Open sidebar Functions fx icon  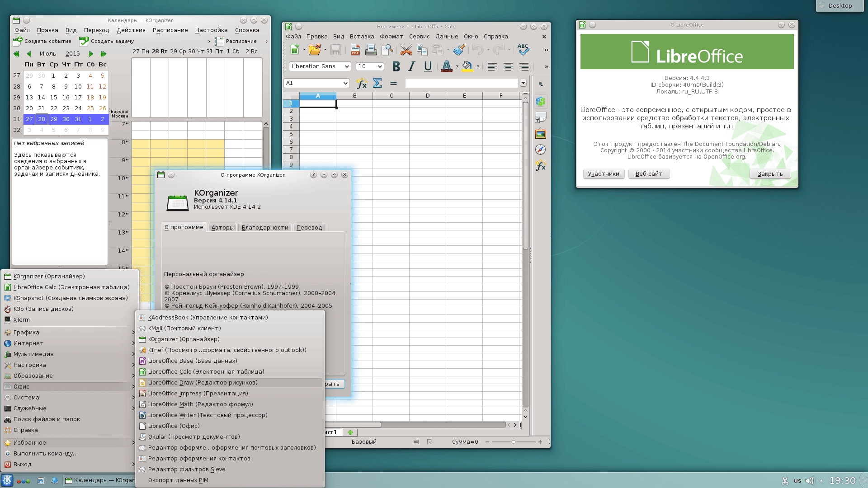pos(541,165)
